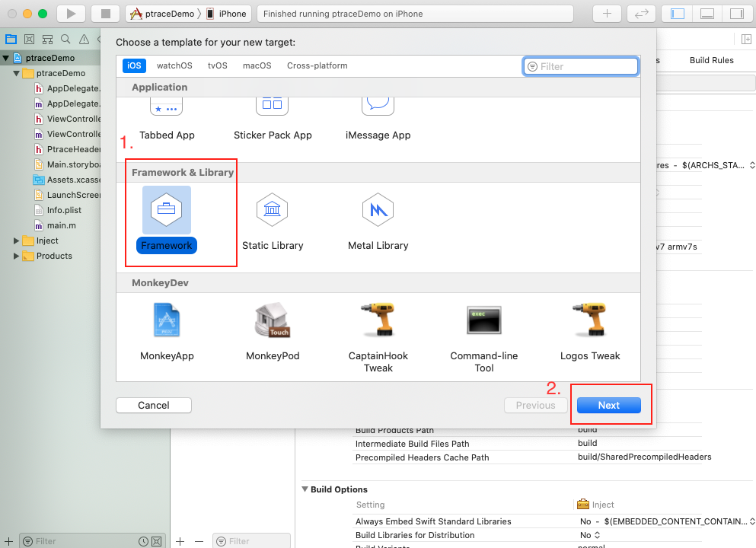Select PtraceHeader file in navigator
This screenshot has height=548, width=756.
[x=68, y=149]
